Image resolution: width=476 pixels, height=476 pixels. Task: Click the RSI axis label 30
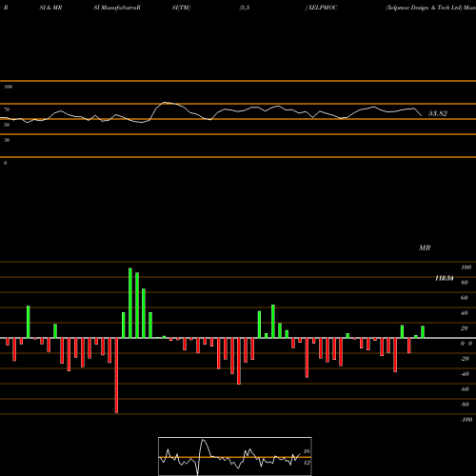[x=7, y=140]
